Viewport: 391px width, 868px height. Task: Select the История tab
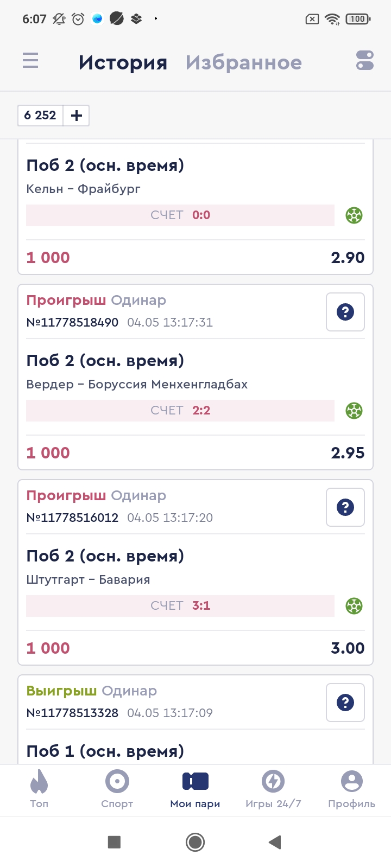coord(123,62)
